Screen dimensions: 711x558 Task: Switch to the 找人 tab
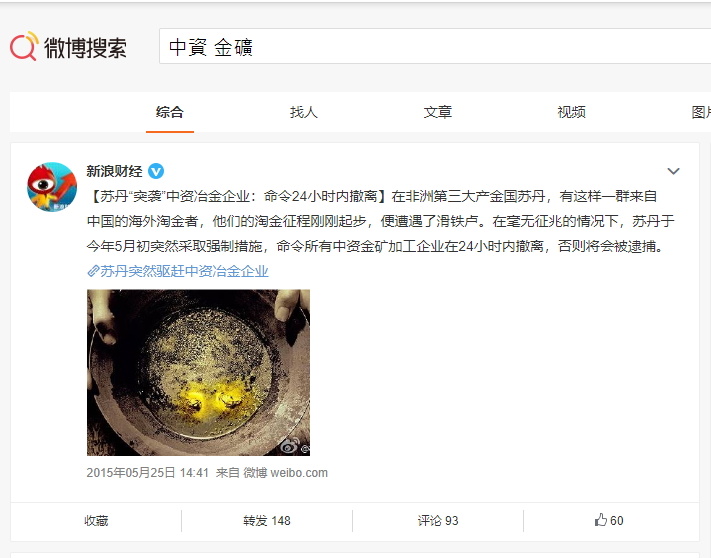[304, 112]
